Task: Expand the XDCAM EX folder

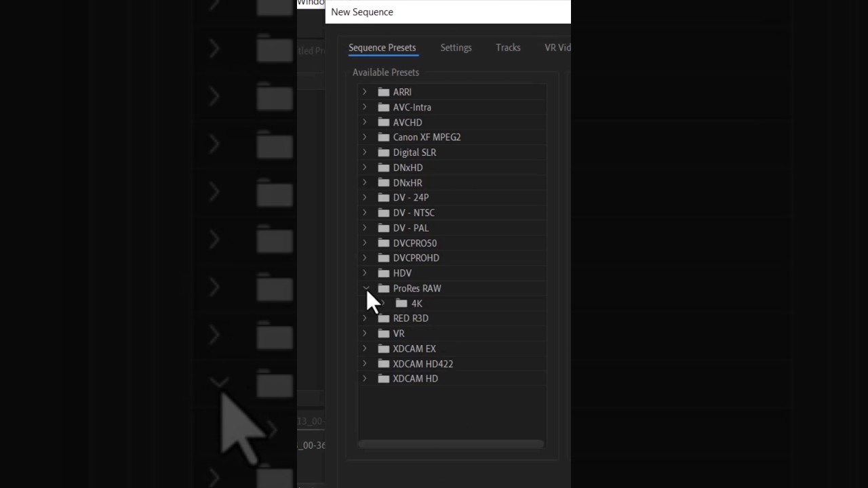Action: [364, 348]
